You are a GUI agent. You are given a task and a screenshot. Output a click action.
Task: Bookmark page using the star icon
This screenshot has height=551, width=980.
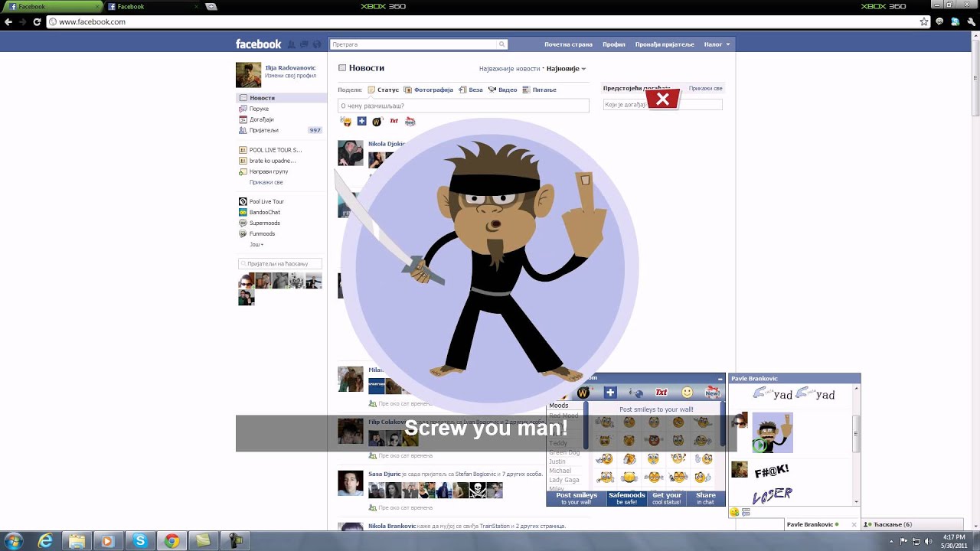click(x=924, y=22)
